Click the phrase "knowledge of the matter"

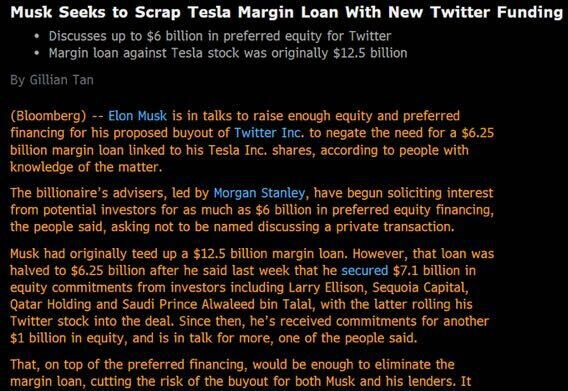(x=85, y=167)
